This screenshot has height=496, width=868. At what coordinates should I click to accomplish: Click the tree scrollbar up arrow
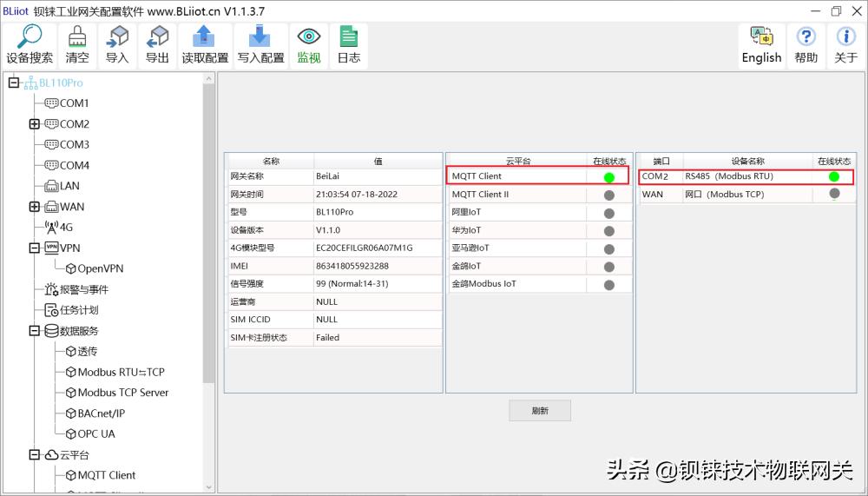(x=208, y=79)
